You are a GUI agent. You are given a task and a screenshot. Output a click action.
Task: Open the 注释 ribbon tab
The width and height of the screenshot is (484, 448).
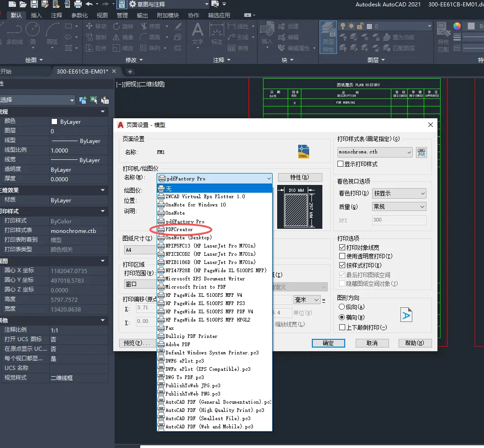[57, 15]
